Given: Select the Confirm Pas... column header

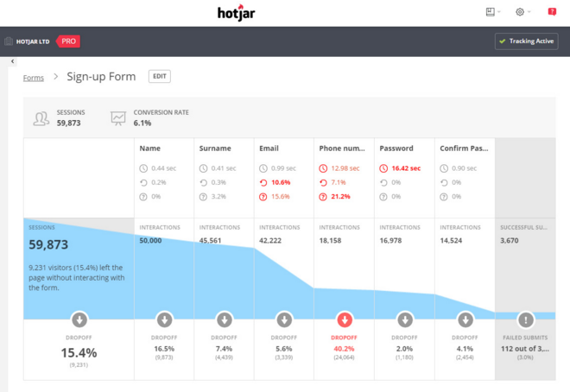Looking at the screenshot, I should click(x=464, y=149).
